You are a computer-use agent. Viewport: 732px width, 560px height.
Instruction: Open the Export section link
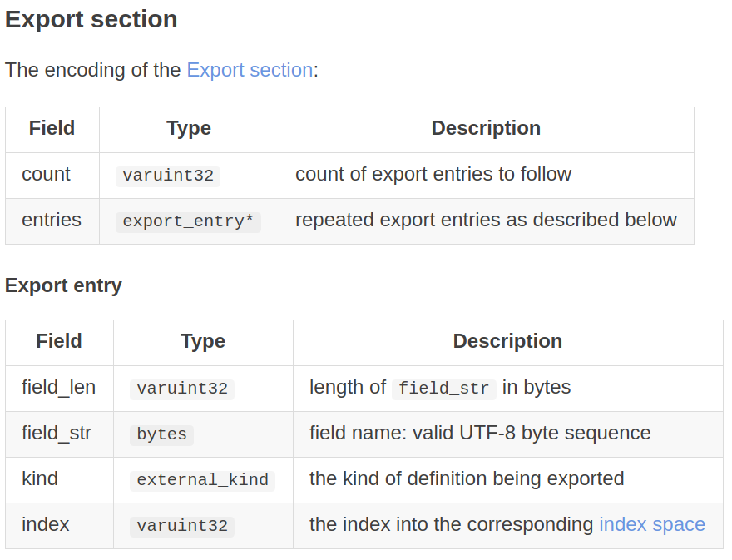coord(250,70)
